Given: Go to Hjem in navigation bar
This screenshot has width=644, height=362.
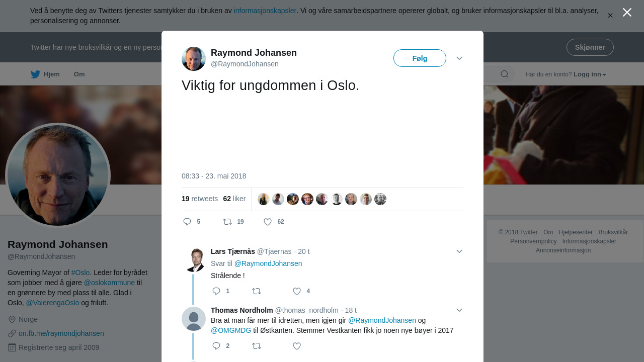Looking at the screenshot, I should (x=45, y=74).
